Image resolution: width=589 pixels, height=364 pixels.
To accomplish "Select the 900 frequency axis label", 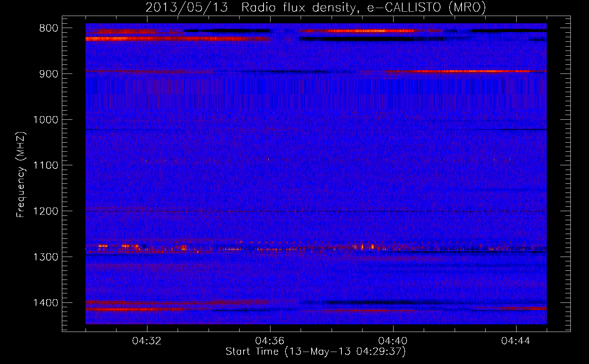I will click(49, 74).
